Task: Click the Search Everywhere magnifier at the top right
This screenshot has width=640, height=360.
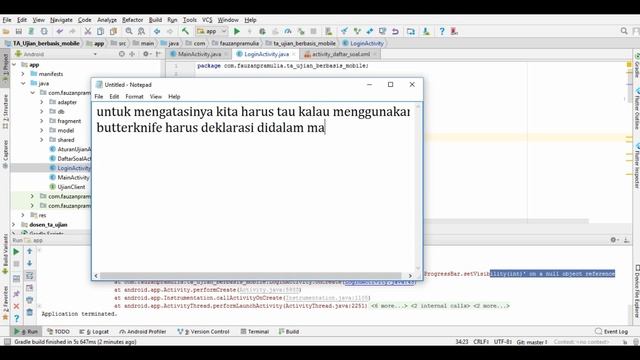Action: [x=624, y=31]
